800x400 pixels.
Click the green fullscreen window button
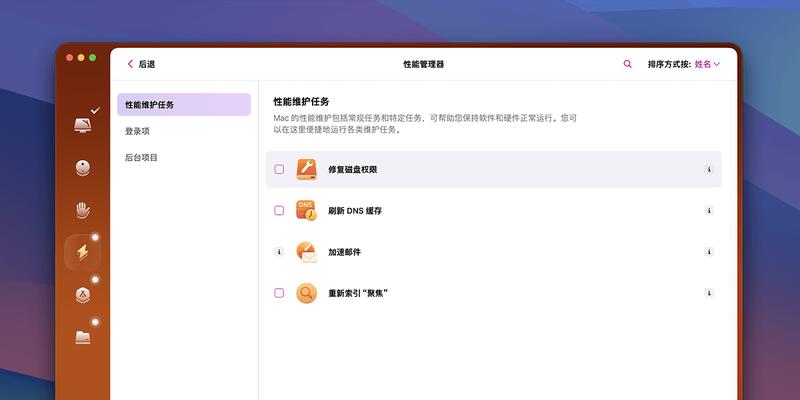coord(92,58)
